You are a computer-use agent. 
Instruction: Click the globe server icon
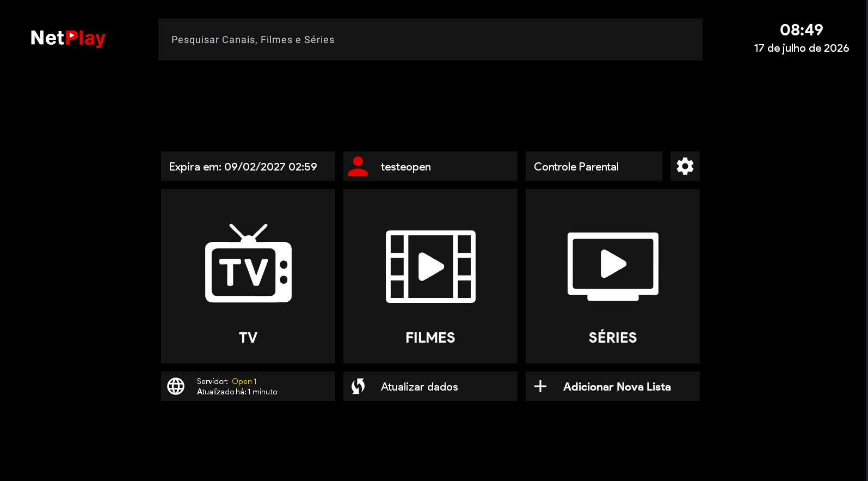coord(176,386)
